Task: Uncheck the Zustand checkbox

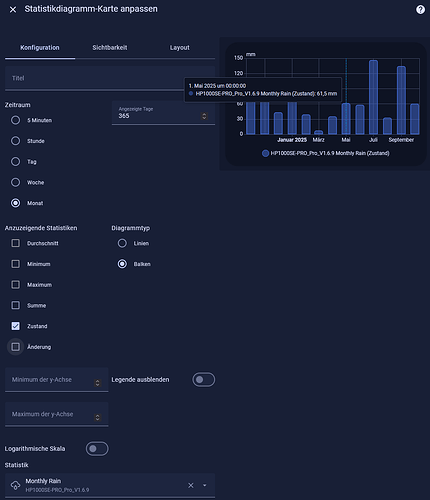Action: (x=15, y=326)
